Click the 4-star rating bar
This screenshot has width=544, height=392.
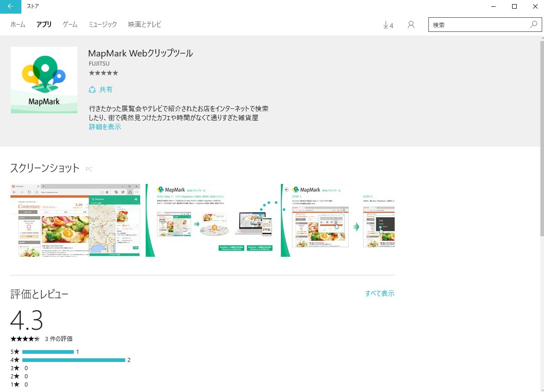73,360
